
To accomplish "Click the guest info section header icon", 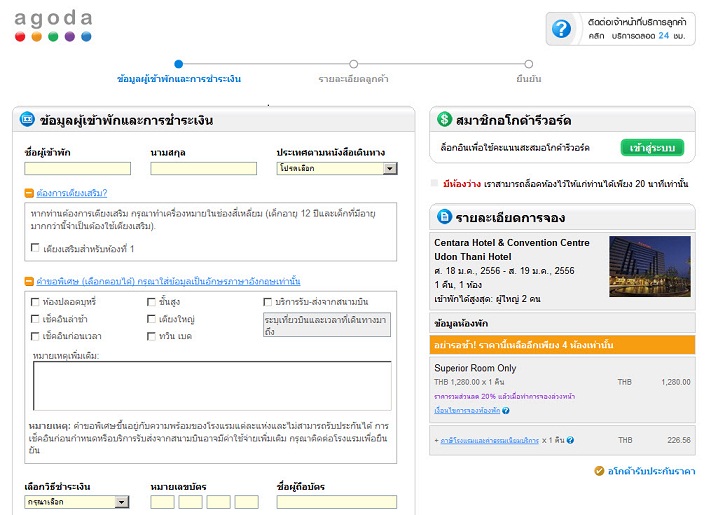I will point(27,119).
